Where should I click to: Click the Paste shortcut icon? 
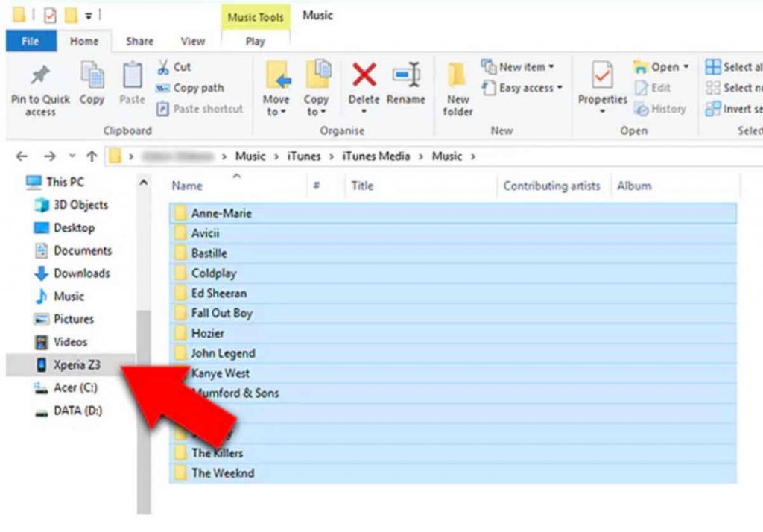coord(162,109)
